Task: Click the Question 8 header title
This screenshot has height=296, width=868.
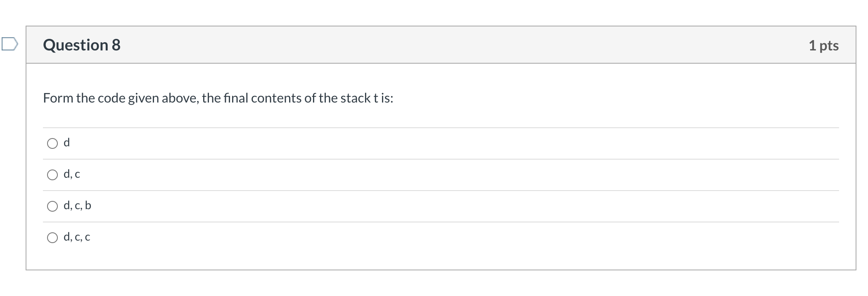Action: click(82, 45)
